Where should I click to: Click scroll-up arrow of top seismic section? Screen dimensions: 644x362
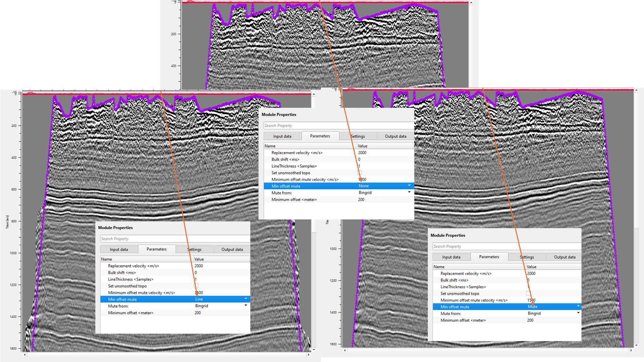tap(471, 3)
